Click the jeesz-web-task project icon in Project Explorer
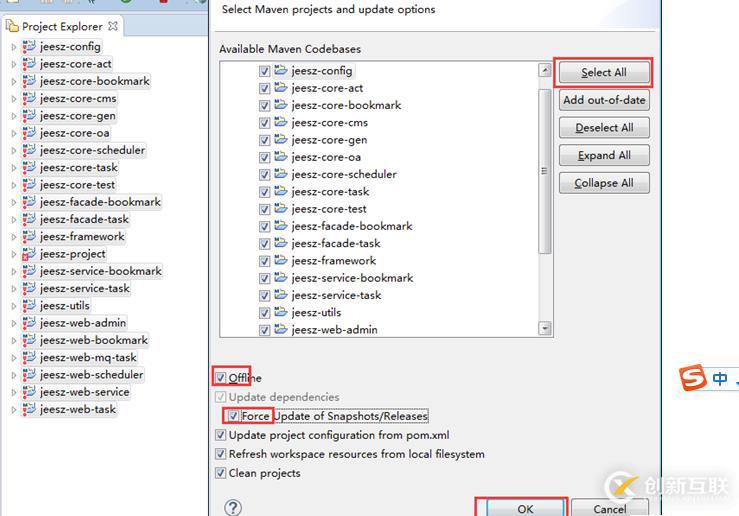The image size is (739, 516). point(29,409)
